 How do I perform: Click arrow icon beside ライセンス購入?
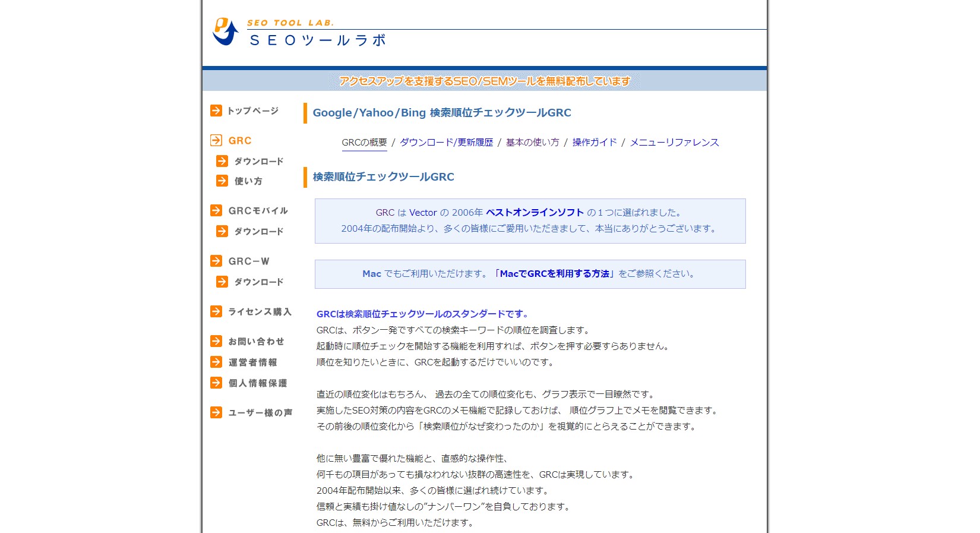point(216,311)
